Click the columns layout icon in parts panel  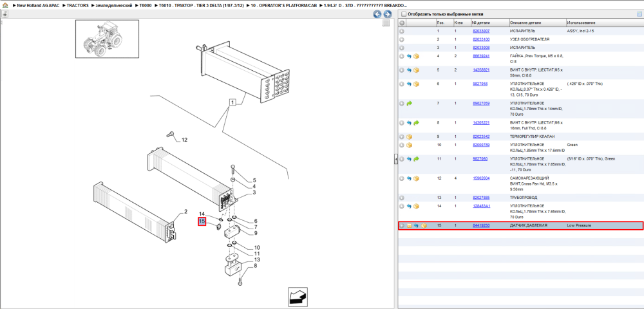639,14
